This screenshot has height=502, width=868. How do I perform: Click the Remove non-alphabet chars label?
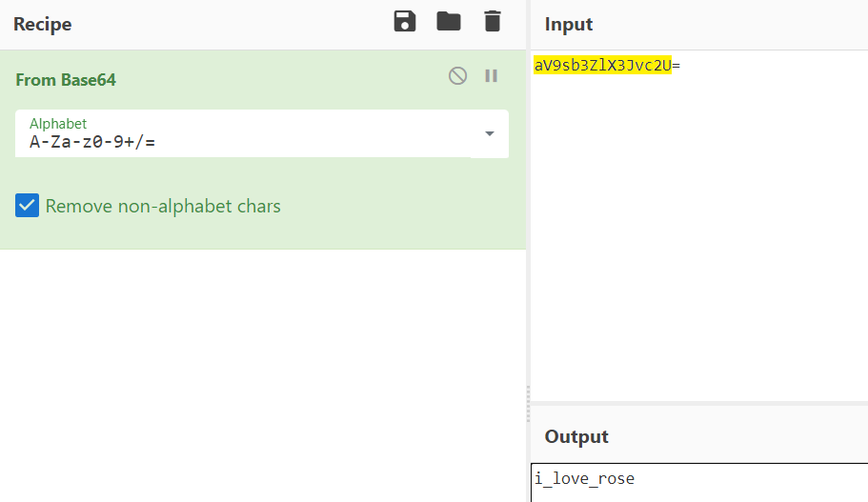tap(163, 206)
